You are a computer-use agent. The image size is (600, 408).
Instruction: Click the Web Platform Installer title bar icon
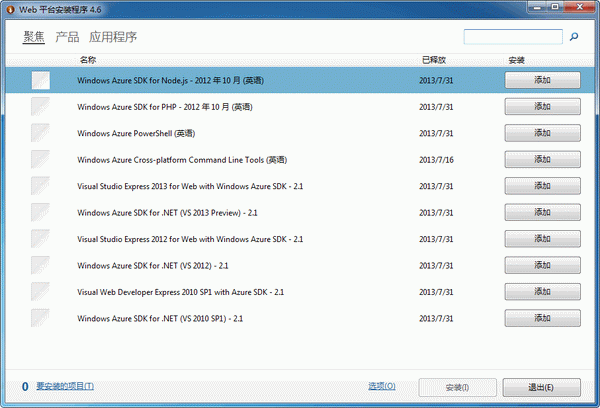pos(9,9)
